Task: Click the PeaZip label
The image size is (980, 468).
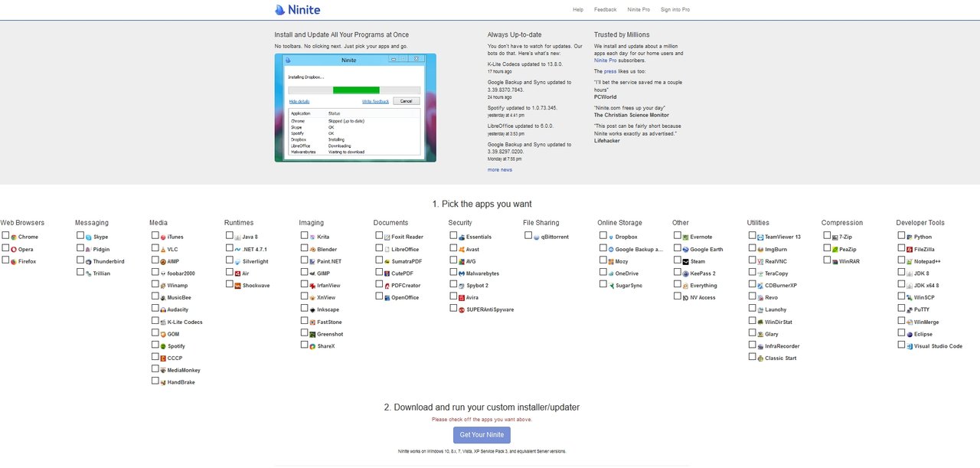Action: (848, 250)
